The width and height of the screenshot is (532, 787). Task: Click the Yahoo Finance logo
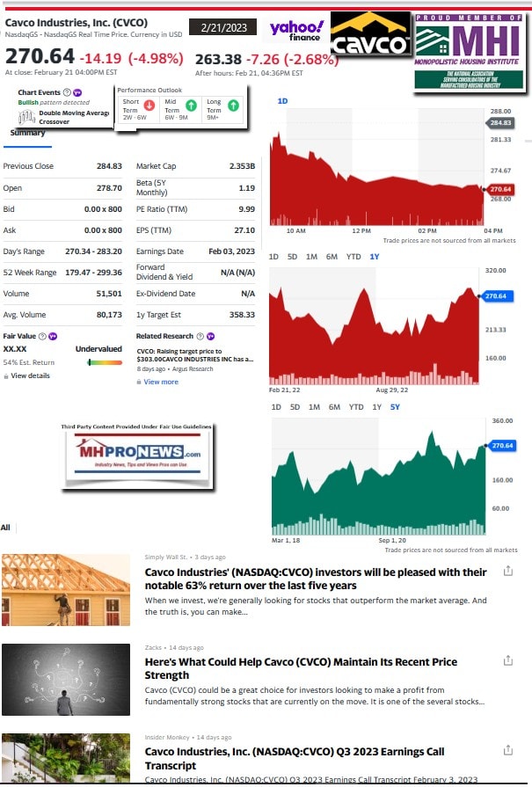[296, 30]
